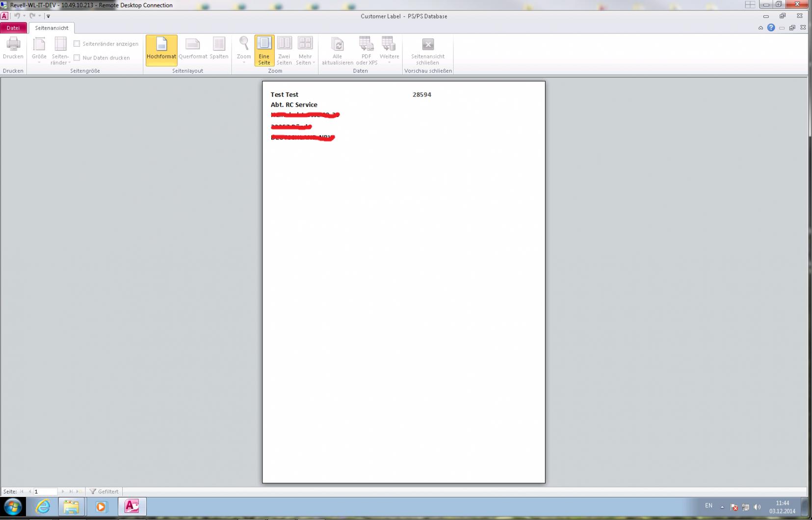Screen dimensions: 812x520
Task: Select the Eine Seite view
Action: coord(264,50)
